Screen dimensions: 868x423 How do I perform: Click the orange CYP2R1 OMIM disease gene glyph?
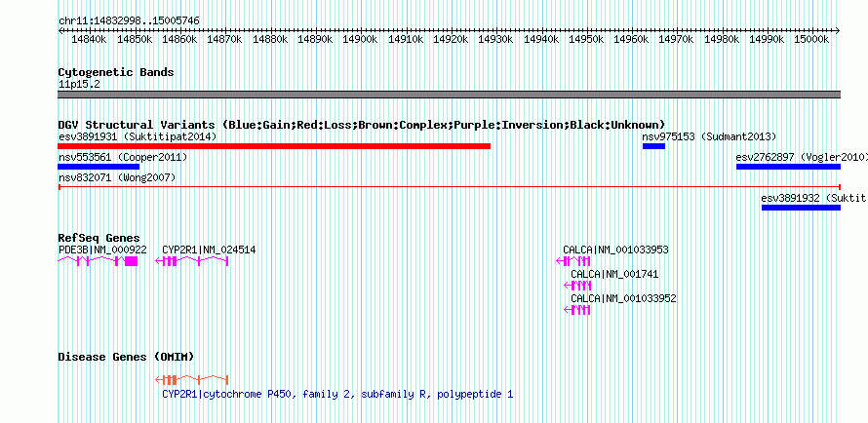(192, 380)
